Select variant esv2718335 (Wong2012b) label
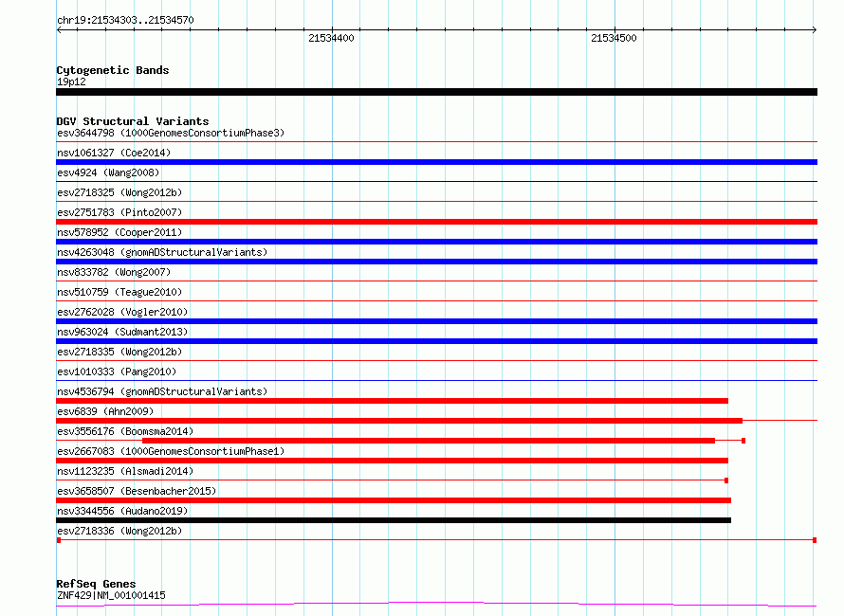844x616 pixels. [119, 352]
